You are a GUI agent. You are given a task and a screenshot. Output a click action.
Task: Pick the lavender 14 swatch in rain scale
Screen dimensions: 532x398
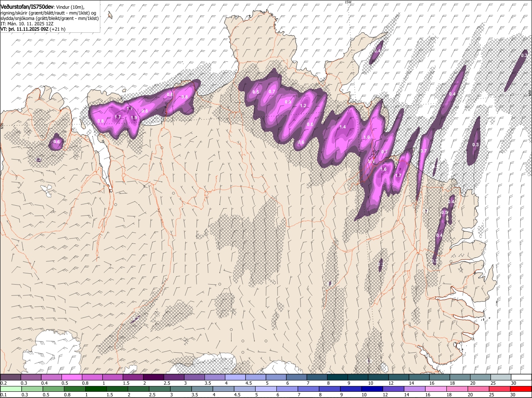pos(414,389)
